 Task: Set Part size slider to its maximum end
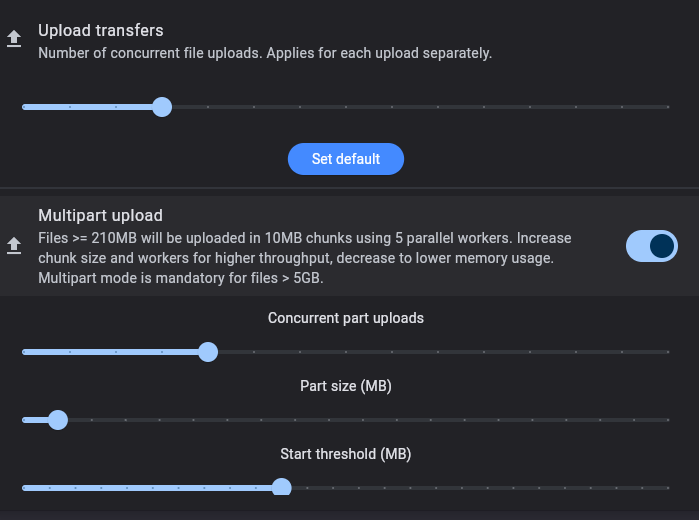[x=668, y=420]
